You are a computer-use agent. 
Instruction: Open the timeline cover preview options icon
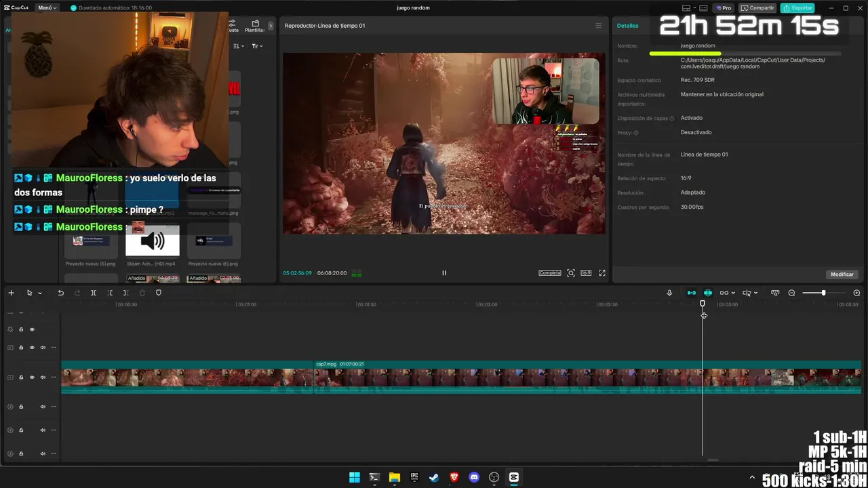click(x=775, y=293)
